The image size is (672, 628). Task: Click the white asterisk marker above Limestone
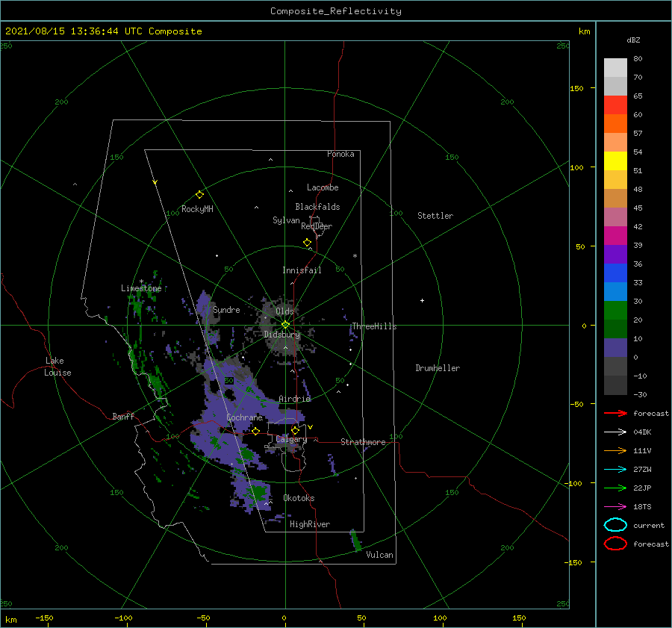coord(141,282)
